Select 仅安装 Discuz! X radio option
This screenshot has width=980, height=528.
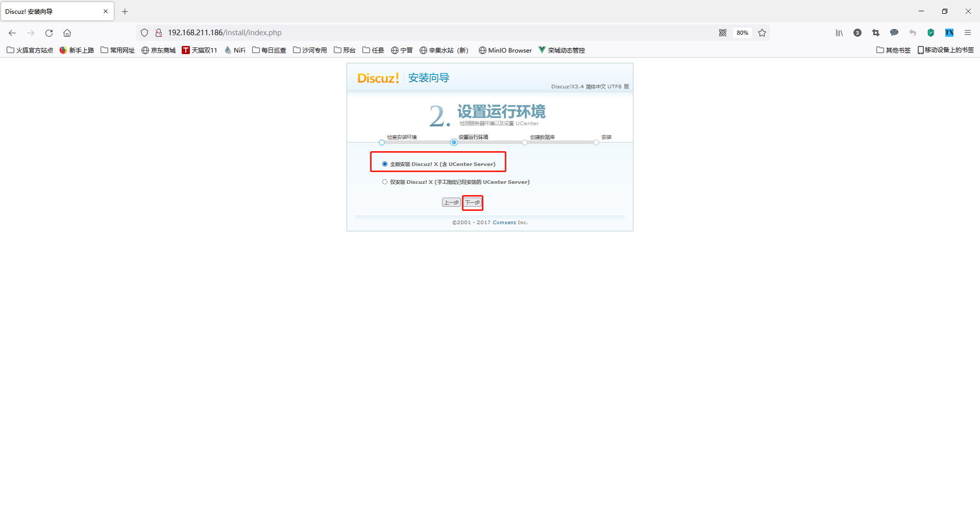pos(385,182)
